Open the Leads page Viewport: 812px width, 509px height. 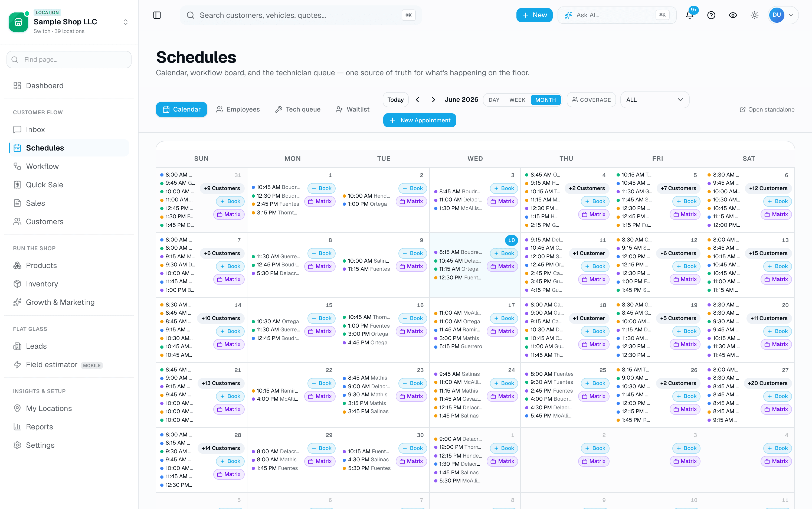[69, 346]
